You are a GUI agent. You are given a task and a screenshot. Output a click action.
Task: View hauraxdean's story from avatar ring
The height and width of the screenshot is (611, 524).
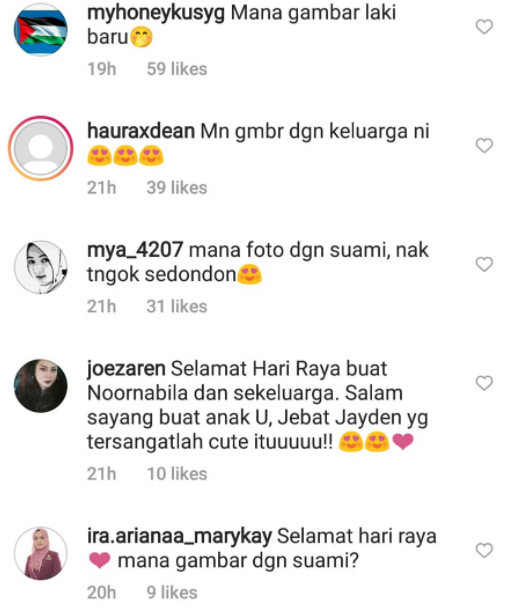(41, 148)
